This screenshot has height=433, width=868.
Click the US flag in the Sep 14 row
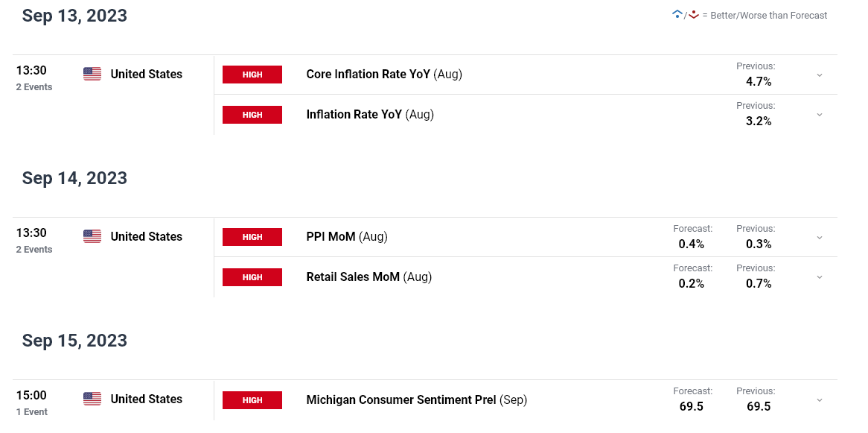point(92,237)
